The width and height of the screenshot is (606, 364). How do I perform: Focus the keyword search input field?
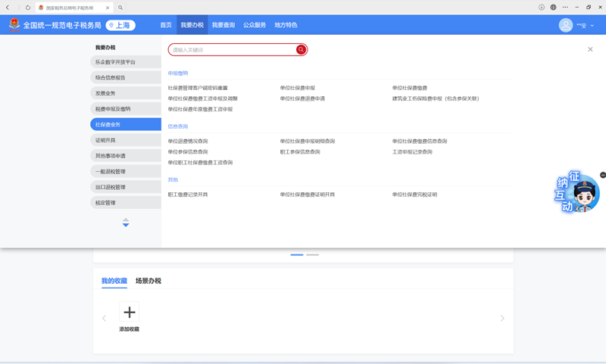point(231,50)
